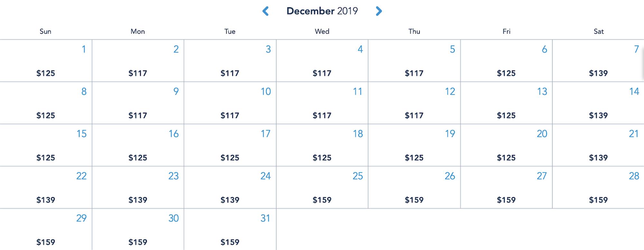Select December 28 Saturday cell
The width and height of the screenshot is (644, 250).
598,187
